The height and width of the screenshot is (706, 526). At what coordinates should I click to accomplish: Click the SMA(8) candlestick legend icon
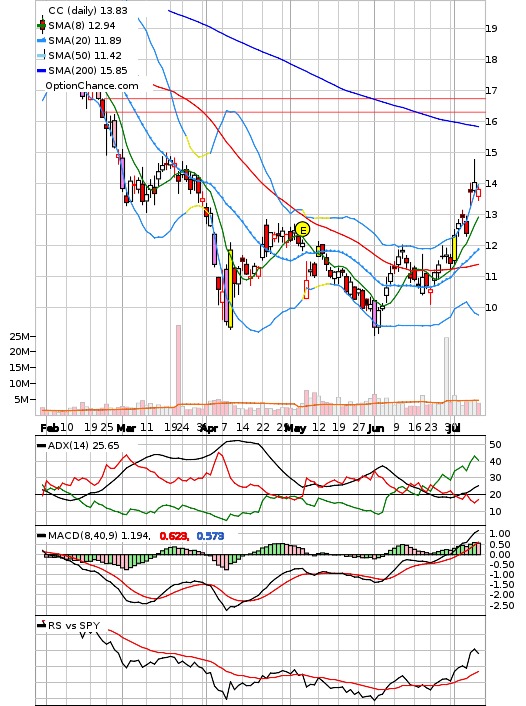coord(42,25)
